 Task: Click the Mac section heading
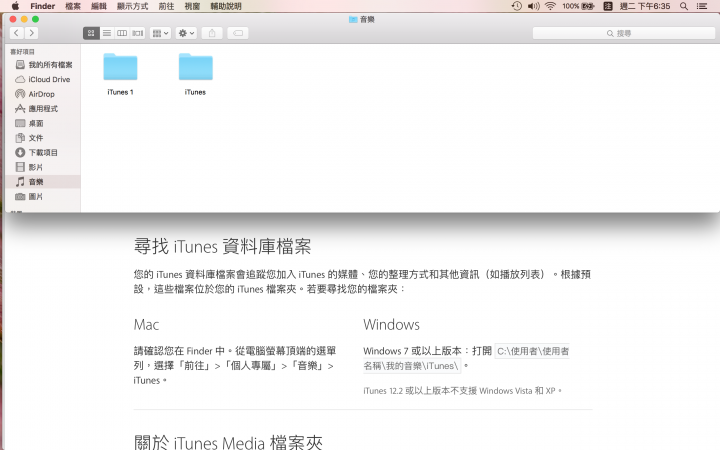pyautogui.click(x=146, y=325)
